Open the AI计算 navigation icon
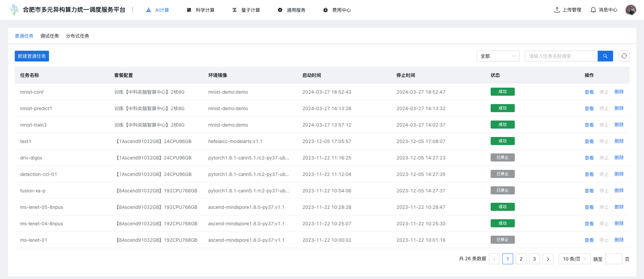 point(149,10)
